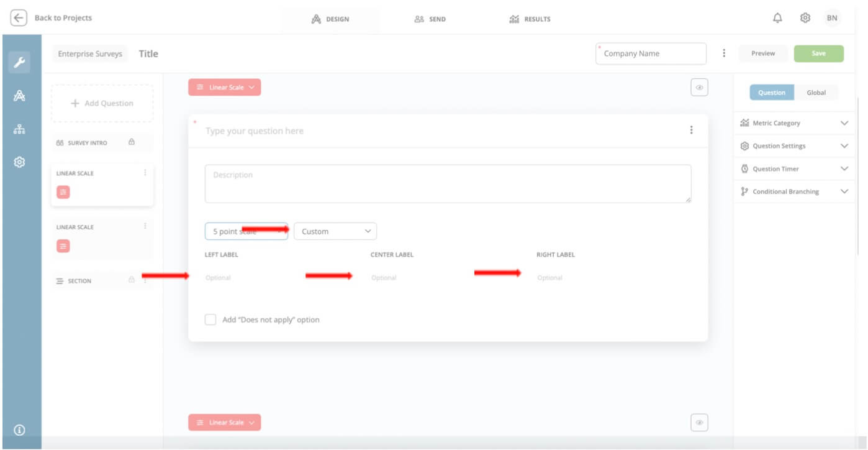Select the Section row in question list
The height and width of the screenshot is (450, 868).
(102, 280)
